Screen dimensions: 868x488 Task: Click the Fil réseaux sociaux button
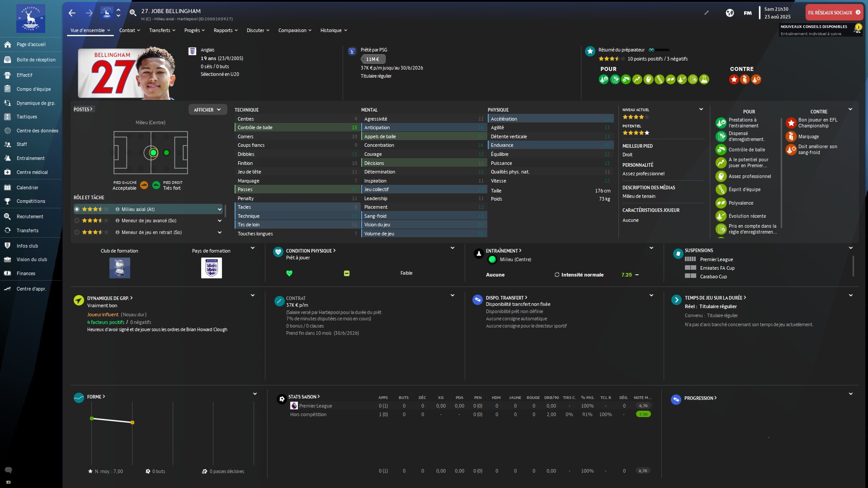[834, 13]
